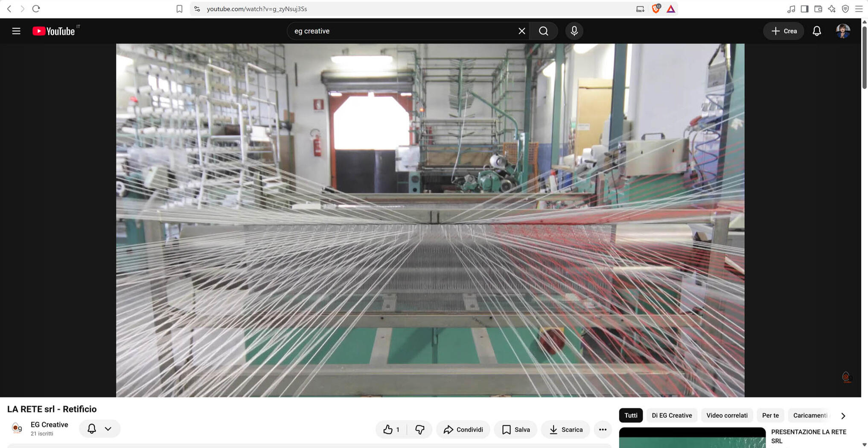The height and width of the screenshot is (448, 868).
Task: Open the account avatar menu
Action: 843,31
